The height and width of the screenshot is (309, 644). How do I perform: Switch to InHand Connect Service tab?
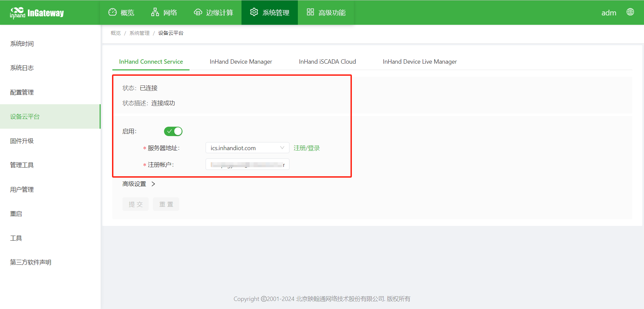pyautogui.click(x=151, y=62)
